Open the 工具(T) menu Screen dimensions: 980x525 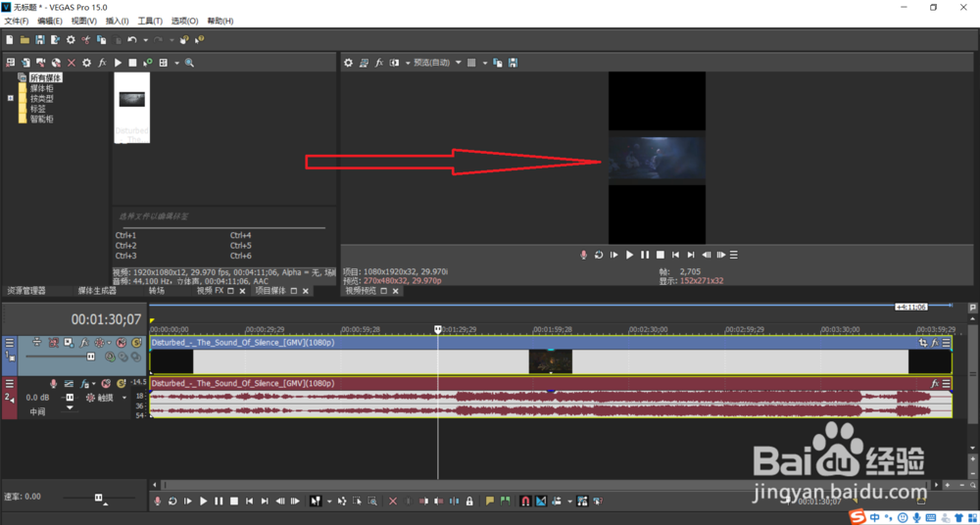pyautogui.click(x=150, y=21)
